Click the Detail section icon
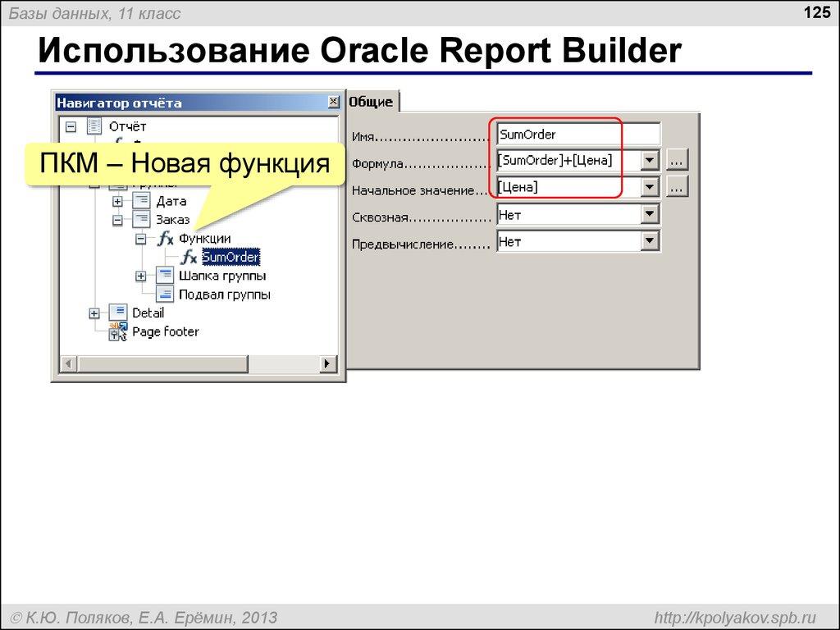Viewport: 840px width, 630px height. pyautogui.click(x=116, y=313)
